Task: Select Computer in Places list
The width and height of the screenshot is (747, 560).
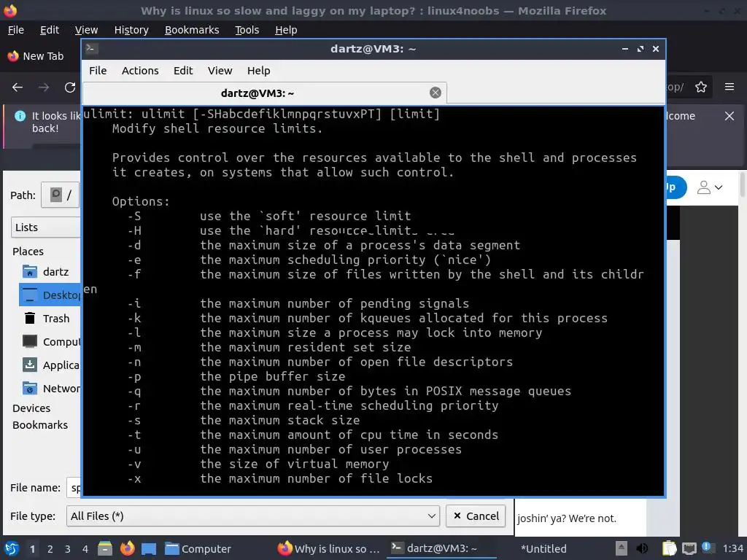Action: pyautogui.click(x=50, y=342)
